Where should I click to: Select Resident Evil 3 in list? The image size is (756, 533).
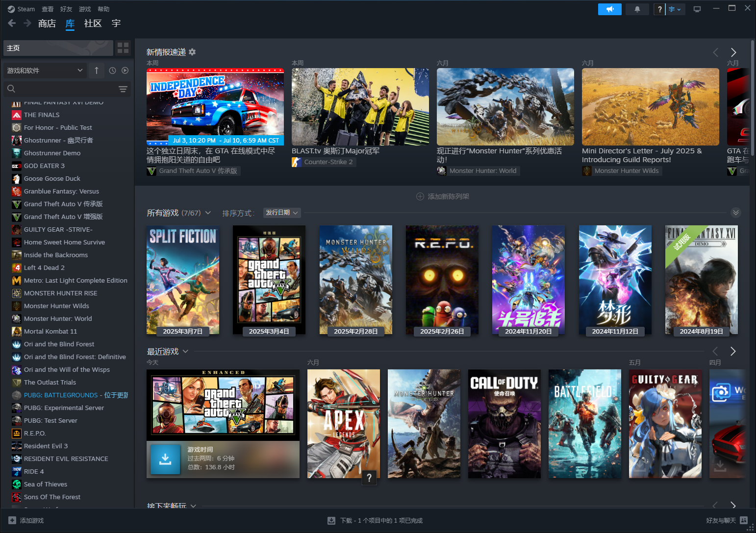point(71,446)
